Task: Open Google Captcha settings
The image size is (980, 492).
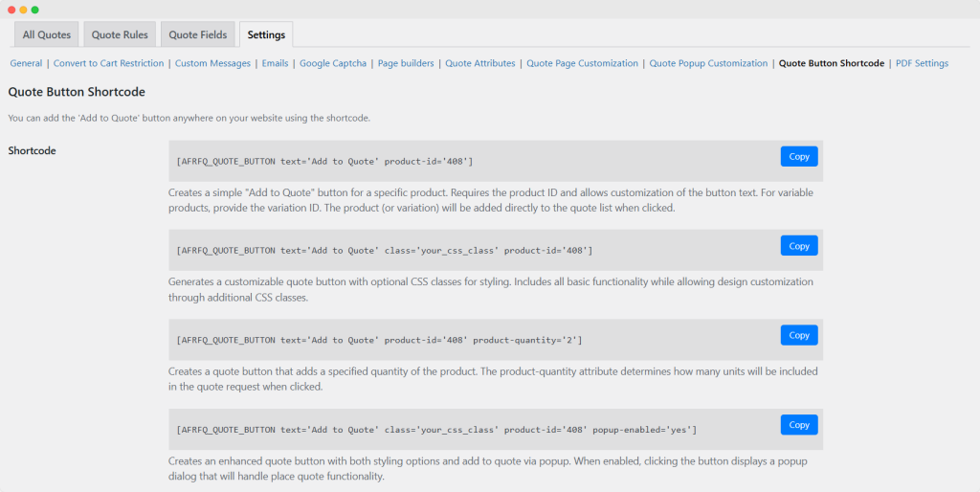Action: (333, 63)
